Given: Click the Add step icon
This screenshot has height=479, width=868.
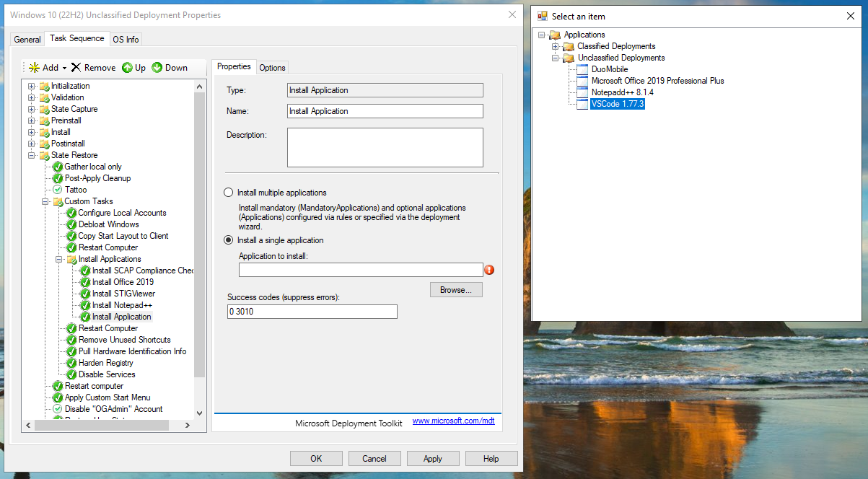Looking at the screenshot, I should coord(34,68).
